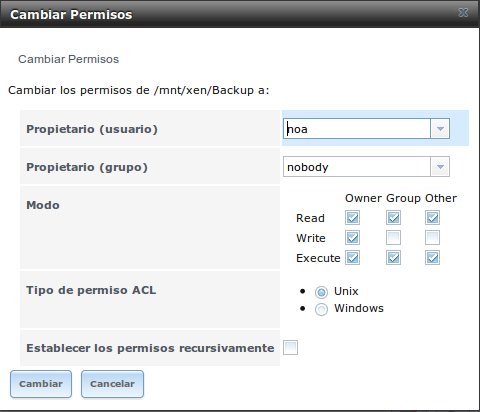The width and height of the screenshot is (480, 412).
Task: Toggle Other Execute permission checkbox
Action: pyautogui.click(x=432, y=258)
